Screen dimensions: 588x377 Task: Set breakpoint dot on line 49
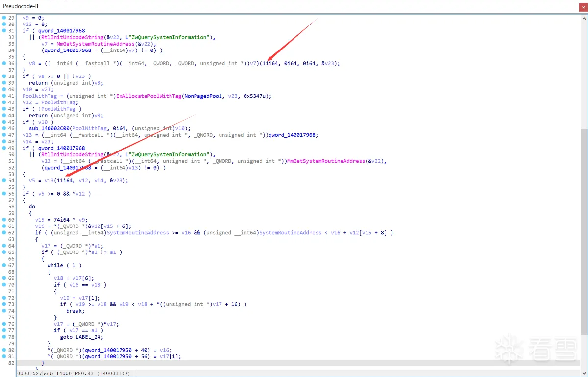click(4, 148)
